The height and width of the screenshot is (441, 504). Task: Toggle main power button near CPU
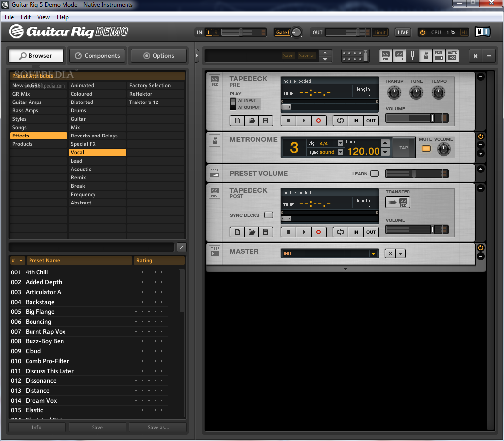[x=423, y=32]
